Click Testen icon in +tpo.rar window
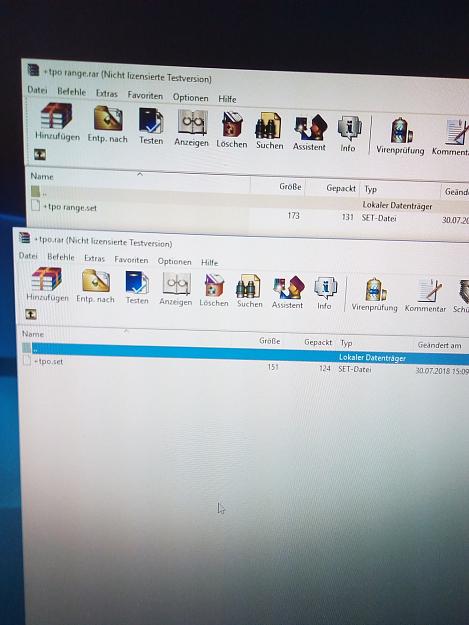The width and height of the screenshot is (469, 625). click(x=137, y=283)
